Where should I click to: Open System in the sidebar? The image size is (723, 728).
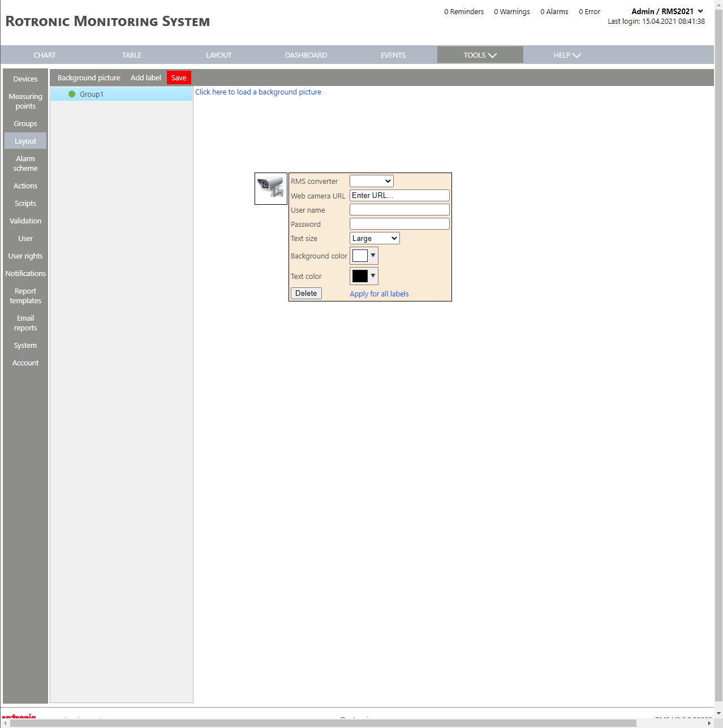coord(25,345)
